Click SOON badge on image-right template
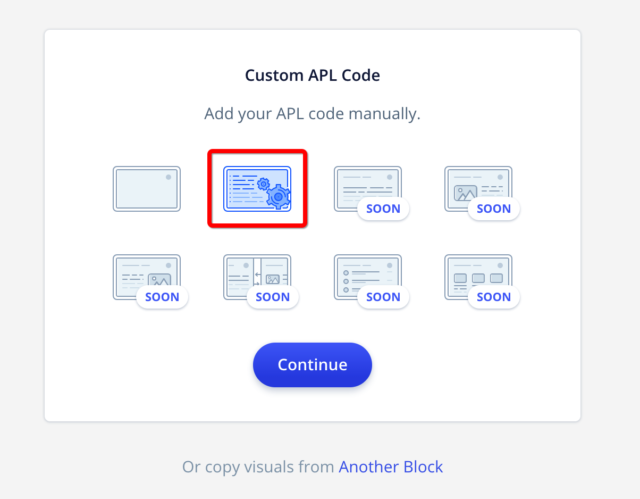Image resolution: width=640 pixels, height=499 pixels. 162,297
